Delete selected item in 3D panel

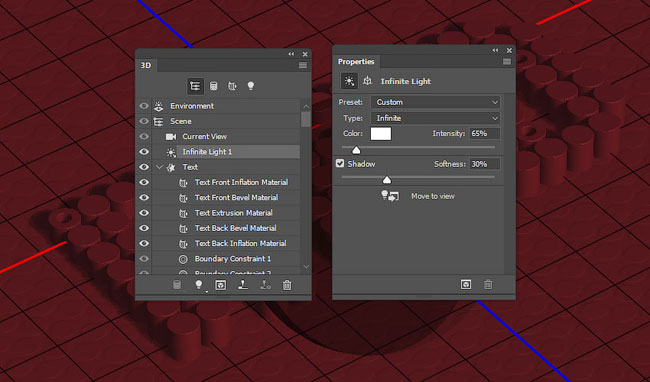coord(287,285)
